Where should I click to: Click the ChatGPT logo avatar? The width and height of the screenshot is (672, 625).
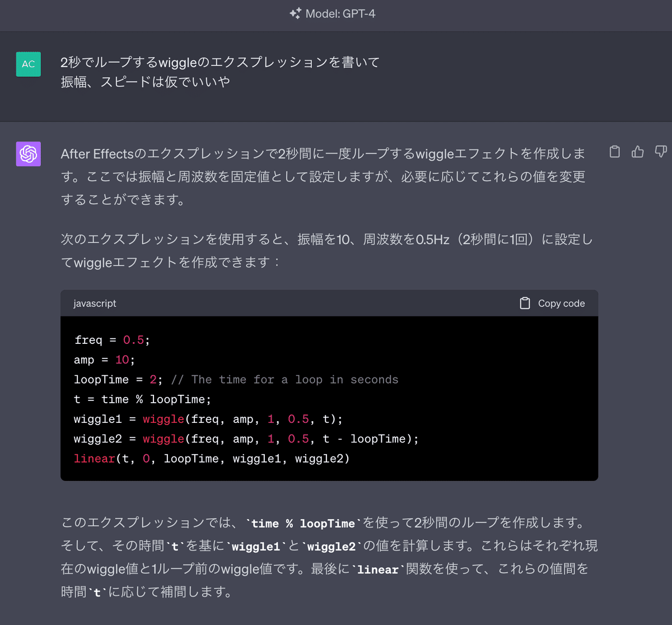[x=29, y=153]
